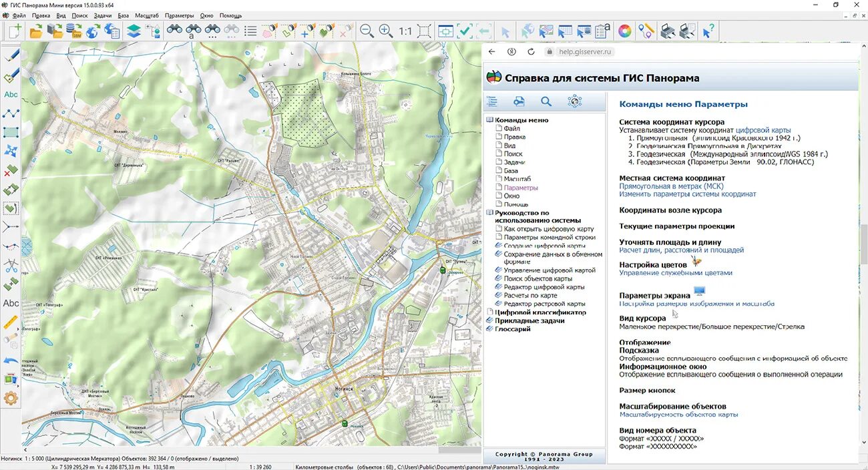Click the zoom in magnifier icon
The image size is (868, 470).
click(386, 31)
